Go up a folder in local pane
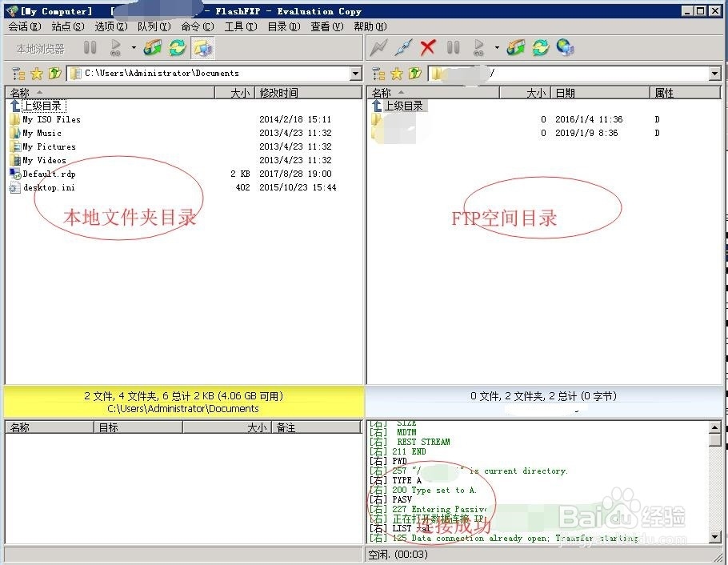728x565 pixels. click(x=54, y=74)
